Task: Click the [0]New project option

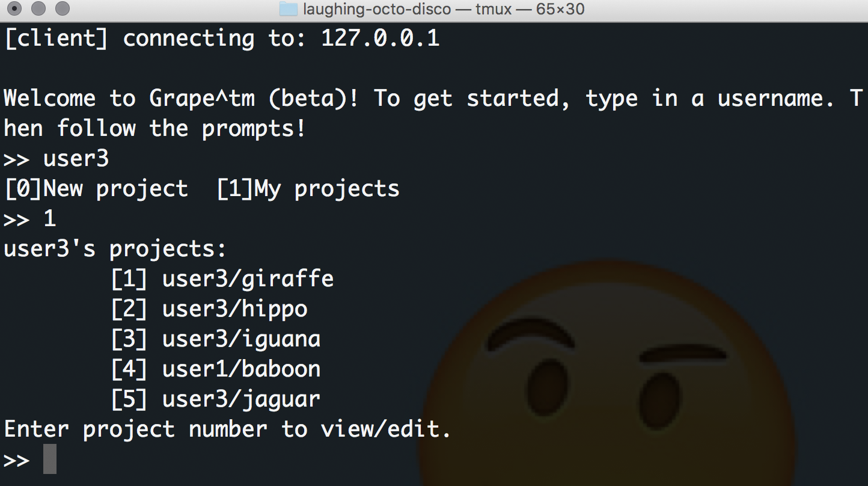Action: [x=96, y=189]
